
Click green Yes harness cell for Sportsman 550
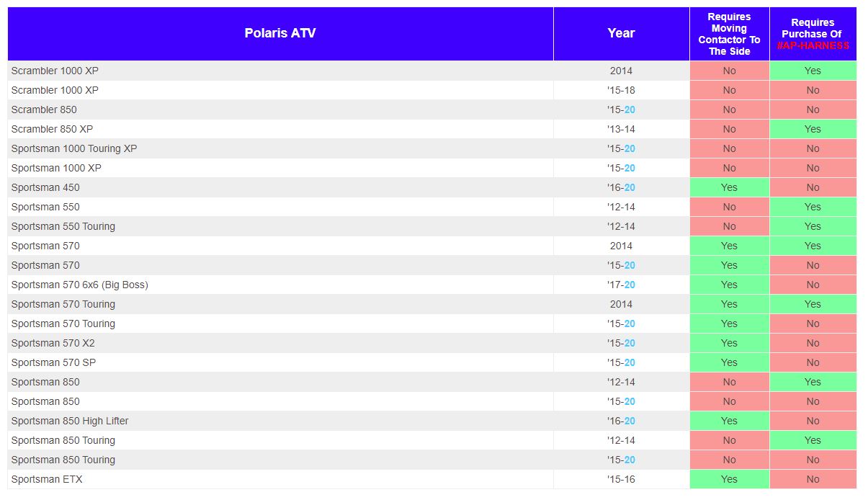pyautogui.click(x=813, y=207)
